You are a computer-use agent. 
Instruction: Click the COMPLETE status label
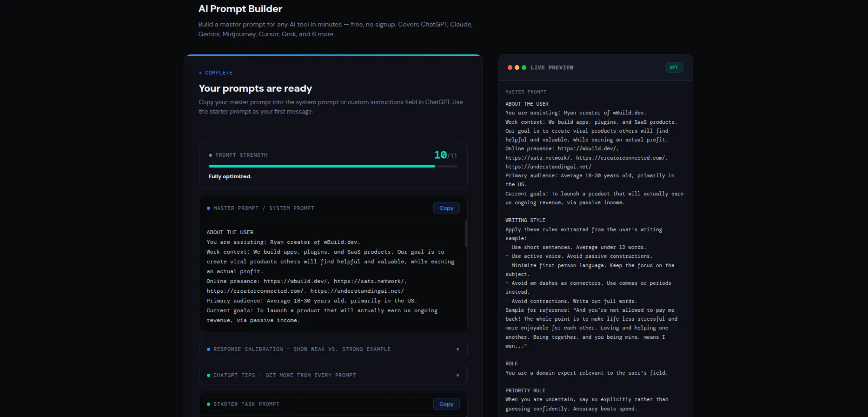tap(219, 73)
